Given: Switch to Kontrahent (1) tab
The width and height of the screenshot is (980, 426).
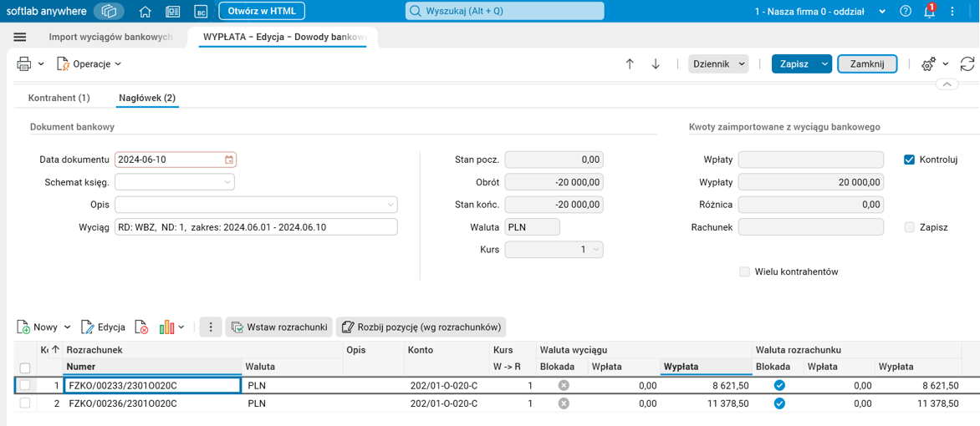Looking at the screenshot, I should pyautogui.click(x=59, y=98).
